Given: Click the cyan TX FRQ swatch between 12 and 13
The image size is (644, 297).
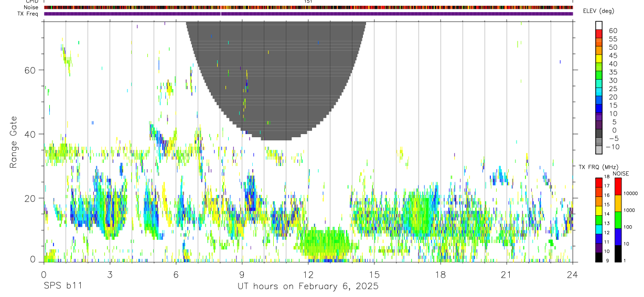Looking at the screenshot, I should tap(599, 229).
